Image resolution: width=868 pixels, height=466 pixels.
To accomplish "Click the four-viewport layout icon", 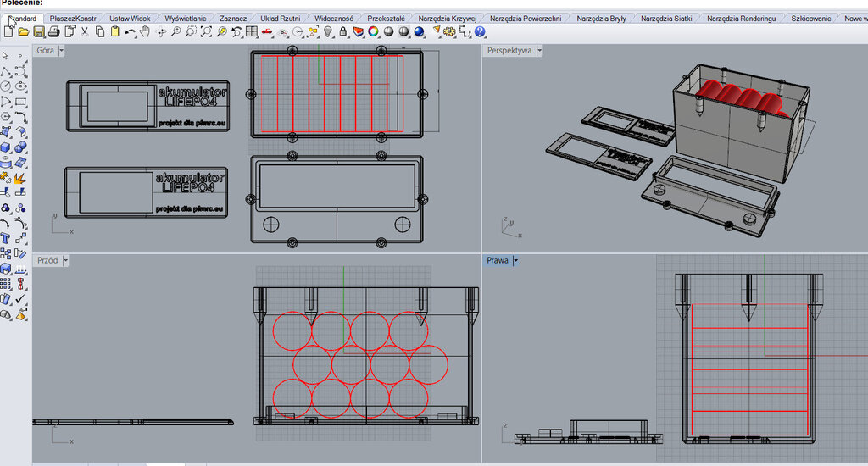I will 252,31.
